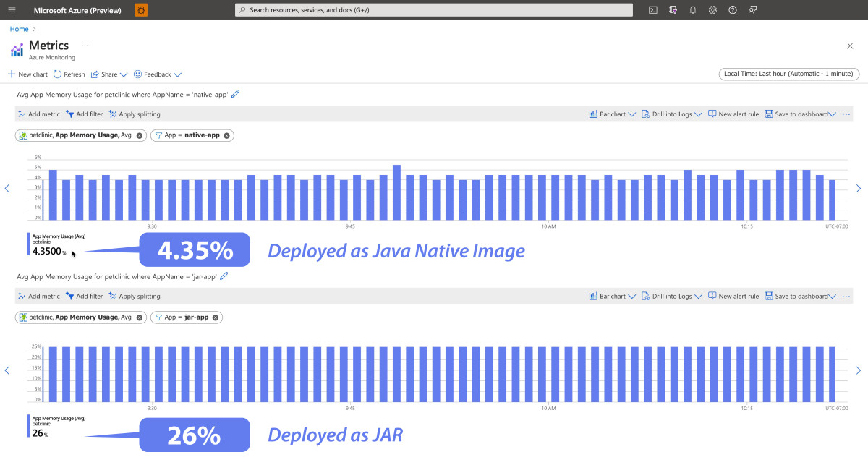Image resolution: width=868 pixels, height=465 pixels.
Task: Remove the App = native-app filter chip
Action: [x=226, y=135]
